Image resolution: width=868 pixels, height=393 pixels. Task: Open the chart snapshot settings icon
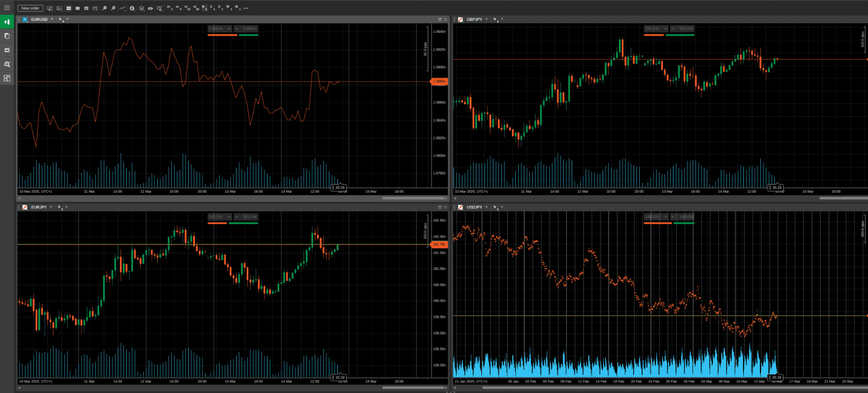point(160,8)
